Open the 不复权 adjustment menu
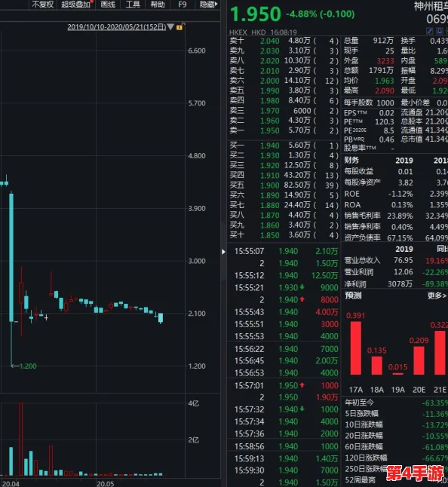 tap(43, 5)
